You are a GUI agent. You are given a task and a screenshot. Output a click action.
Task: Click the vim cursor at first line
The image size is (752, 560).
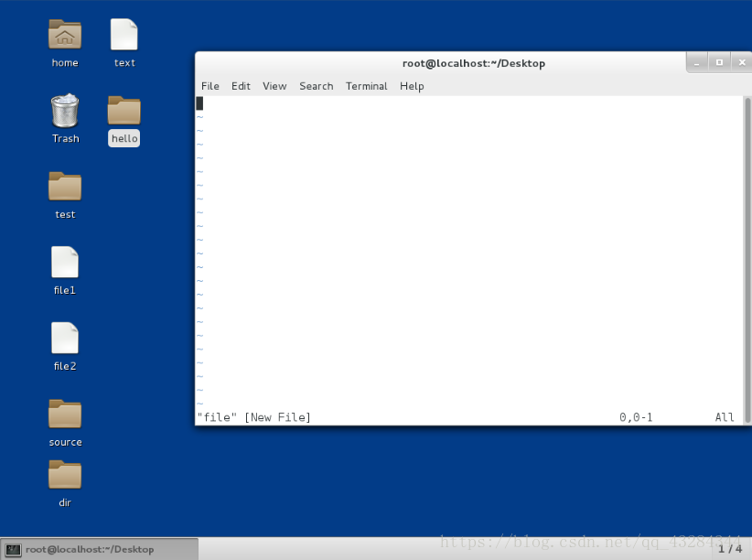pyautogui.click(x=199, y=103)
